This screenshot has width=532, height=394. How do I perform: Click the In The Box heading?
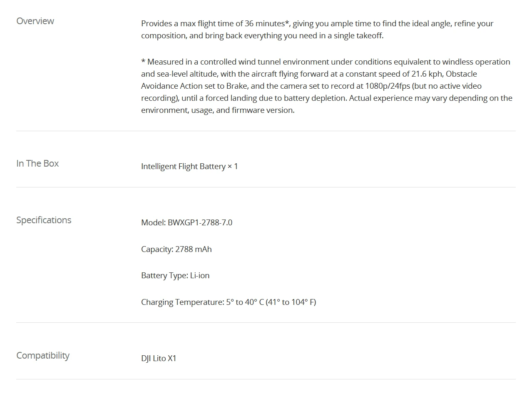(37, 164)
